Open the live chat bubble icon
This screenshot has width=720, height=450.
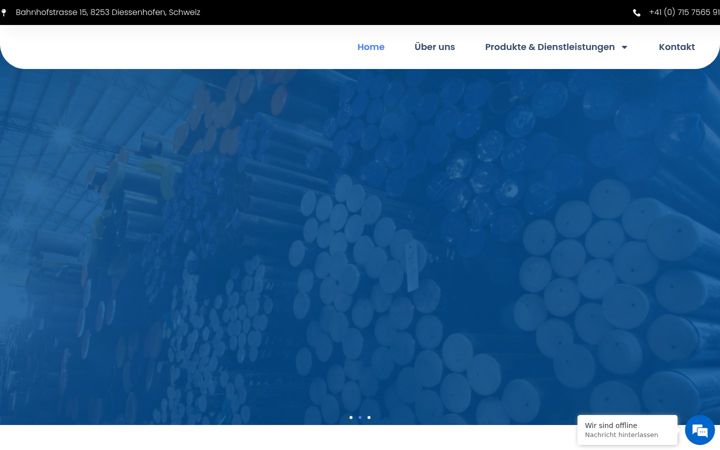pos(699,430)
